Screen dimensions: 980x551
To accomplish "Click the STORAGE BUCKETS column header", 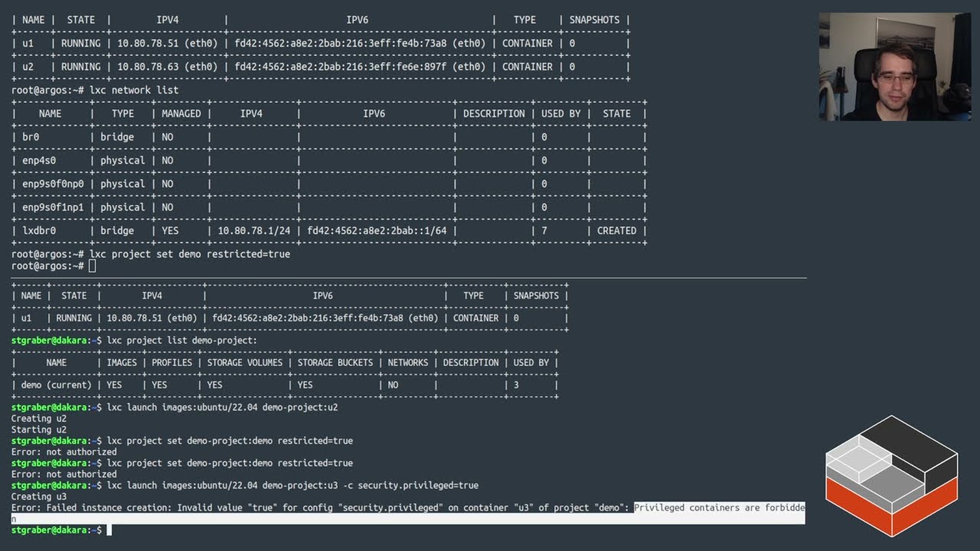I will [335, 363].
